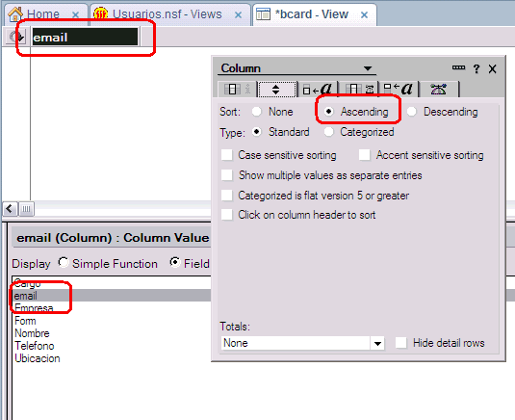
Task: Click the left scroll arrow of view
Action: (10, 209)
